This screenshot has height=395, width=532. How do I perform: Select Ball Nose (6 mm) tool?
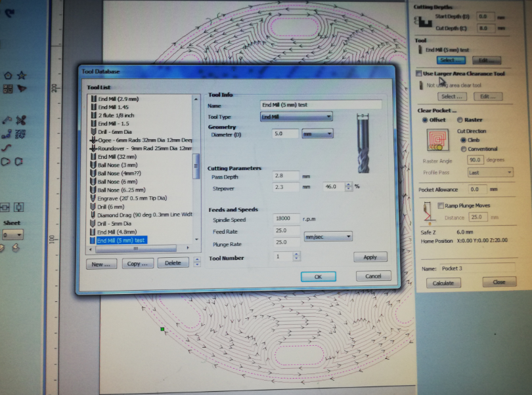coord(118,181)
